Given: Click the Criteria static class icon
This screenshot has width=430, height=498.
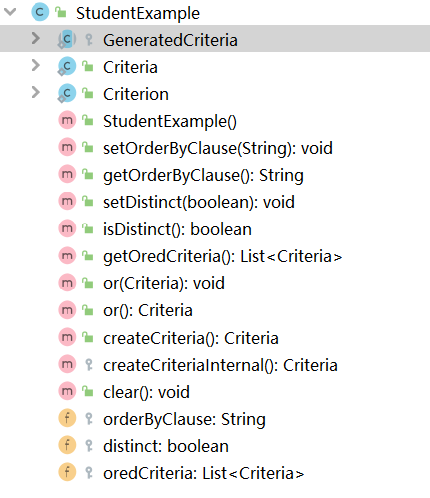Looking at the screenshot, I should [67, 66].
